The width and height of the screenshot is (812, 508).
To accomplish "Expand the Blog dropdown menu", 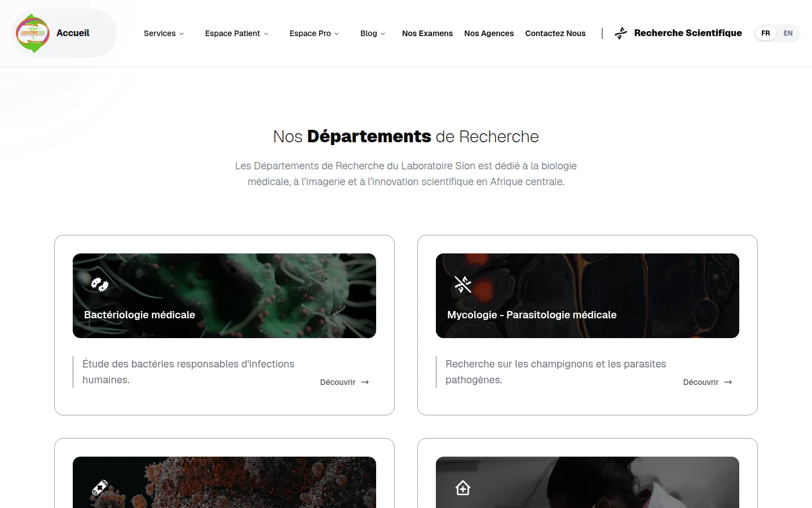I will tap(373, 33).
